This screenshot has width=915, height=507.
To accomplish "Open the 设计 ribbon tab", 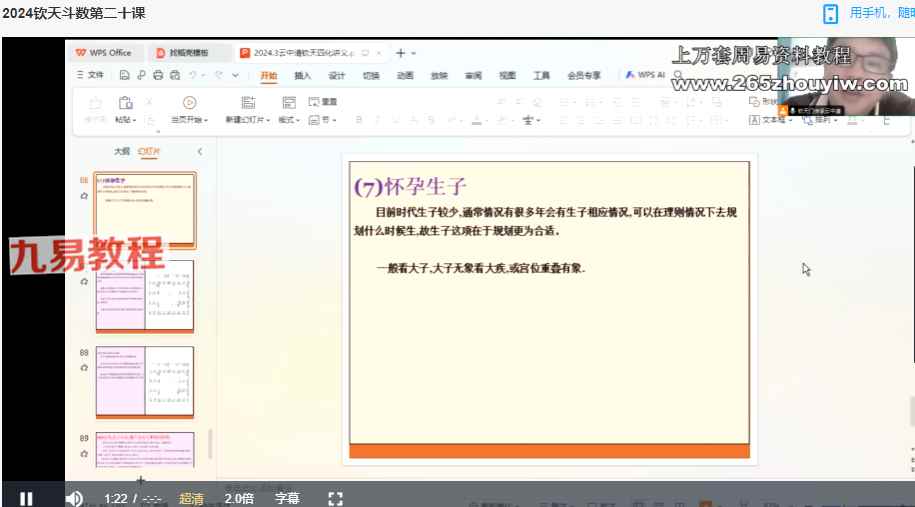I will tap(336, 75).
